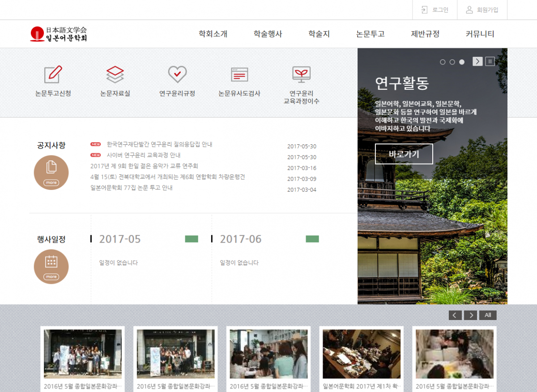Click the 연구윤리규정 heart icon

point(177,74)
